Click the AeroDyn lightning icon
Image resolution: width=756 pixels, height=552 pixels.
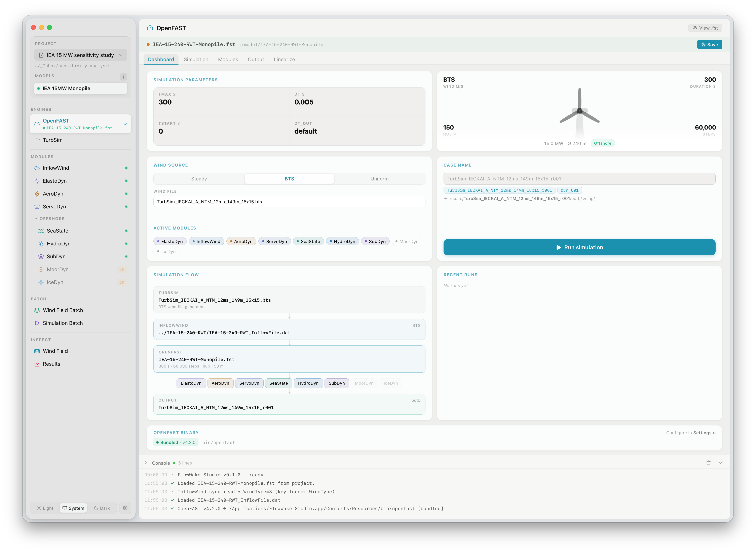point(37,194)
